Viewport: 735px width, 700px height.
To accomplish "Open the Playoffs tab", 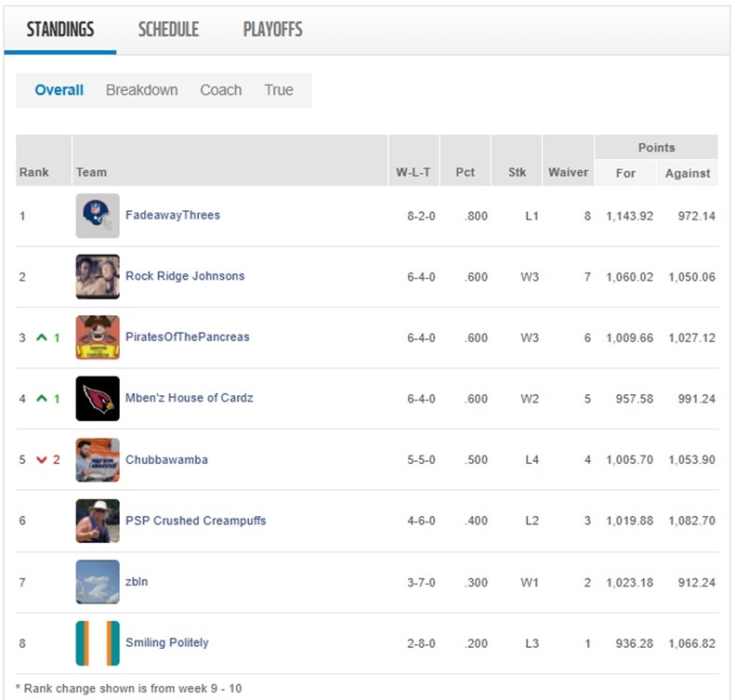I will coord(272,30).
